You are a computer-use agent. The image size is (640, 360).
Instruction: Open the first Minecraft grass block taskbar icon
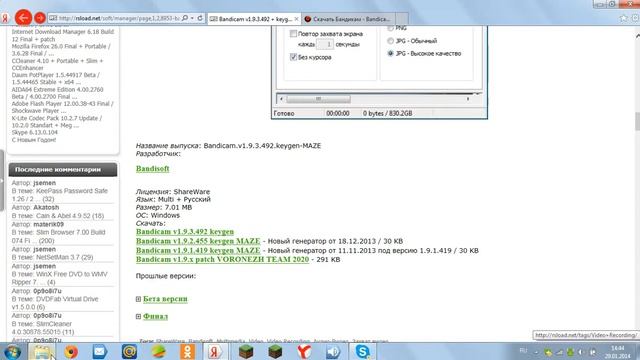pyautogui.click(x=246, y=352)
